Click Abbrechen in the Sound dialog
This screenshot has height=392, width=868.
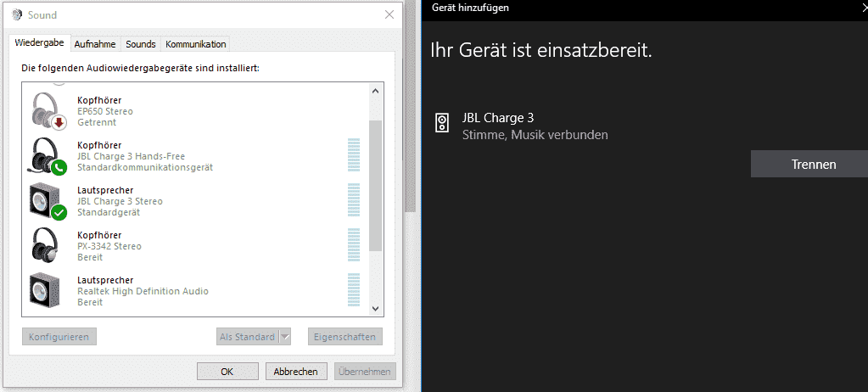coord(295,372)
